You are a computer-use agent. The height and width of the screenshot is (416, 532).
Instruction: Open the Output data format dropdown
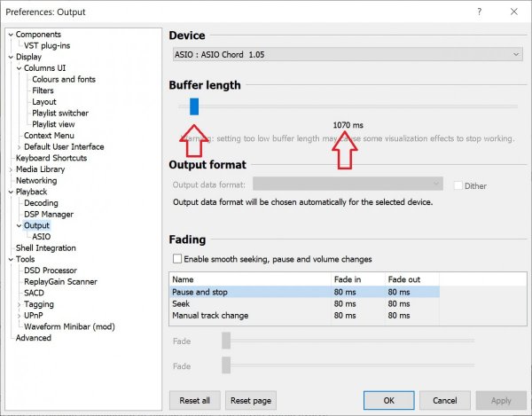(348, 184)
